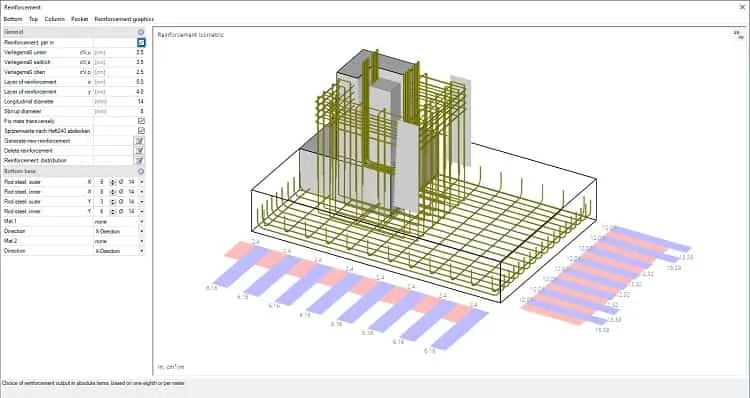Viewport: 750px width, 398px height.
Task: Open diameter dropdown for Rod steel inner X
Action: 142,191
